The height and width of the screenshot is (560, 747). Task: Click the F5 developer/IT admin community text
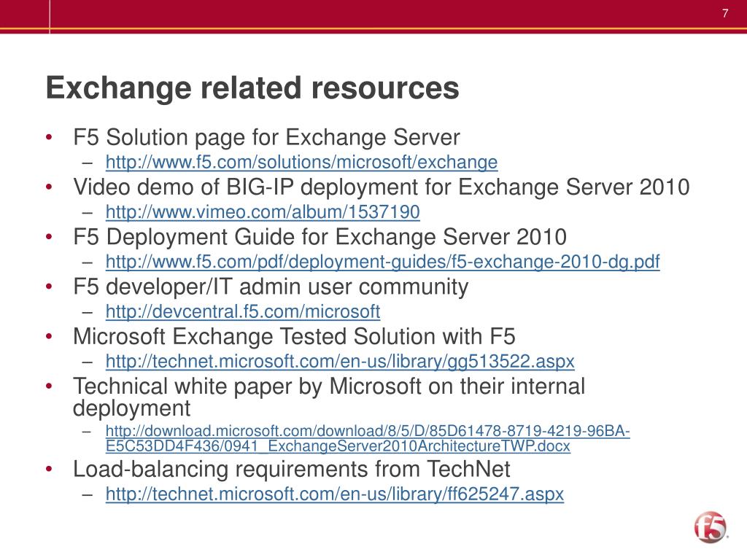point(271,287)
